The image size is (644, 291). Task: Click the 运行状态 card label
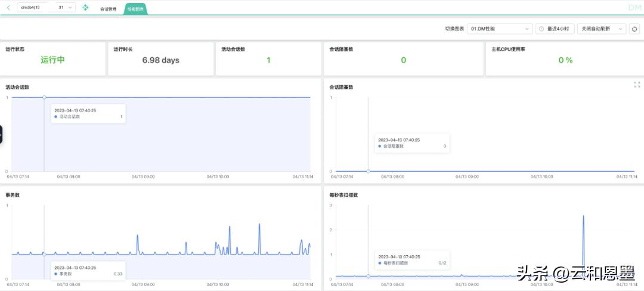click(x=15, y=49)
